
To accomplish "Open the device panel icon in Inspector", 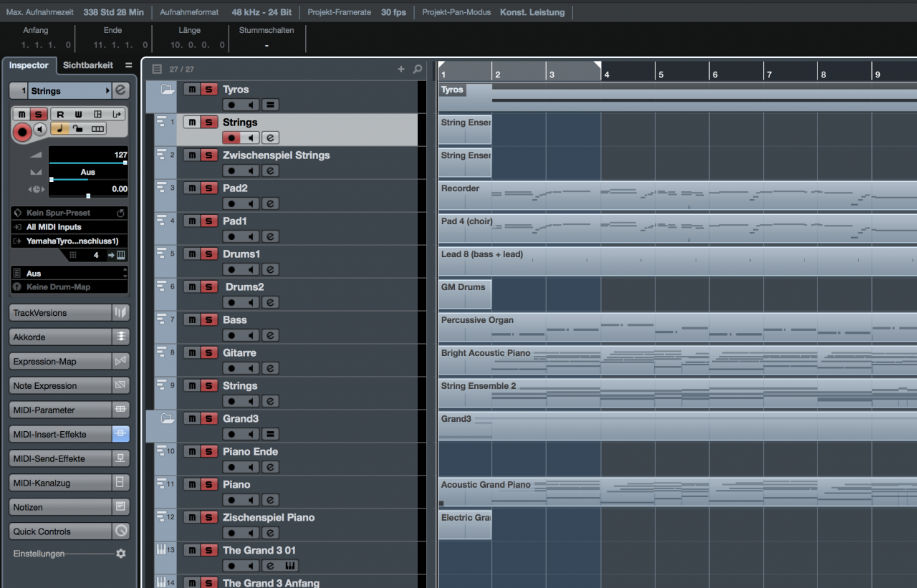I will [98, 115].
